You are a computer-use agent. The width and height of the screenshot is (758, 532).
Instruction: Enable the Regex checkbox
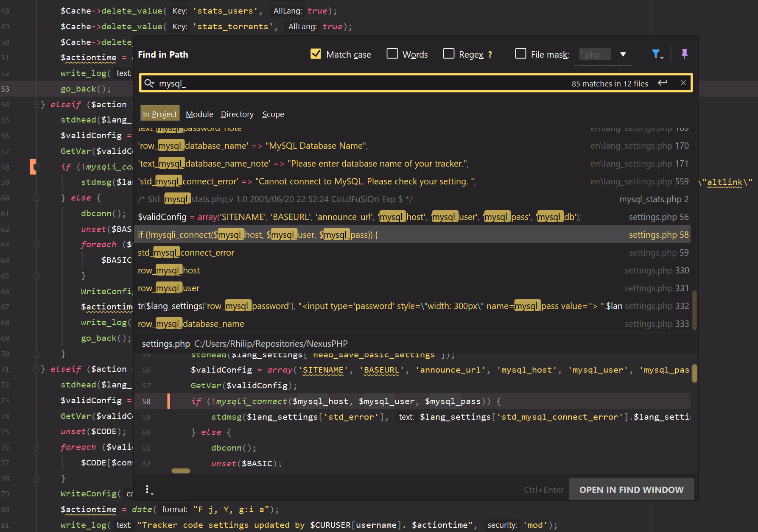(448, 54)
